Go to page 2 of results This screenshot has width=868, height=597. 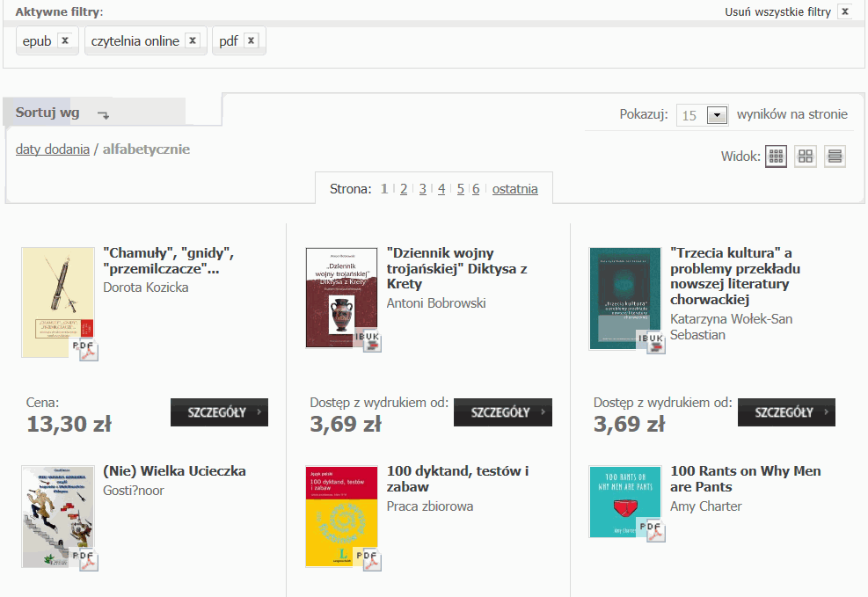coord(404,189)
